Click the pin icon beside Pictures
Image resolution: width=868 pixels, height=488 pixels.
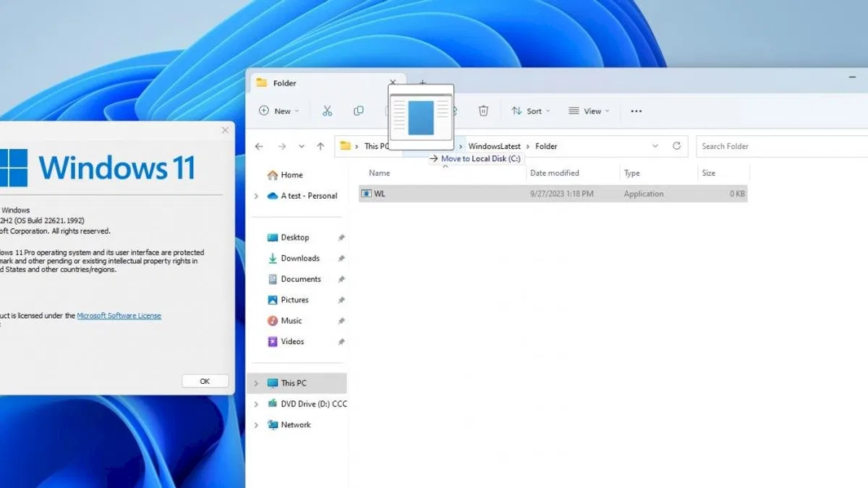[341, 300]
